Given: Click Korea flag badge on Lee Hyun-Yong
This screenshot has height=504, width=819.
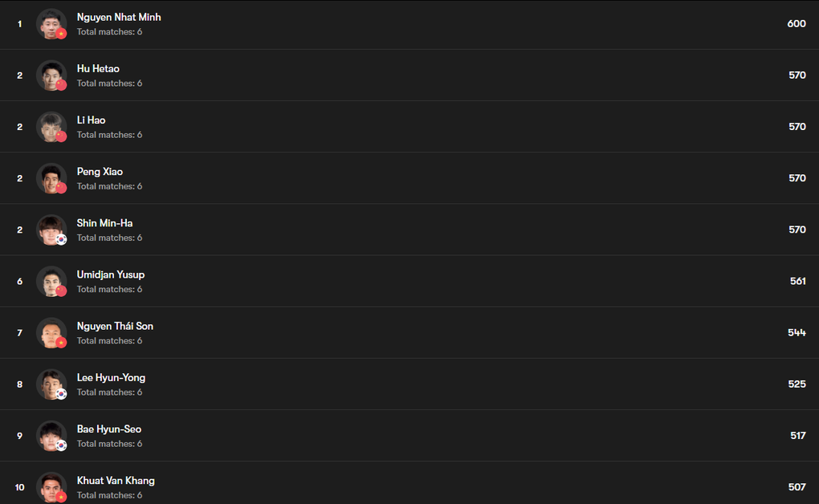Looking at the screenshot, I should (x=61, y=393).
